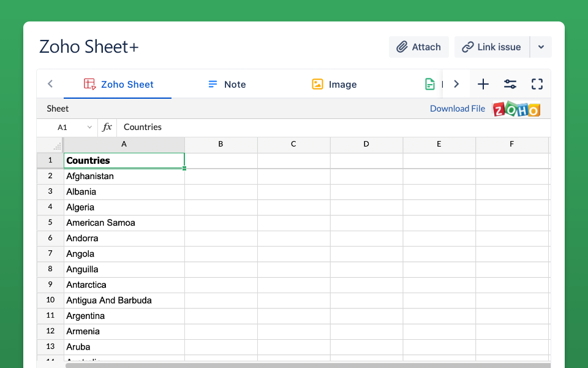This screenshot has height=368, width=588.
Task: Click the paperclip Attach button
Action: [419, 47]
